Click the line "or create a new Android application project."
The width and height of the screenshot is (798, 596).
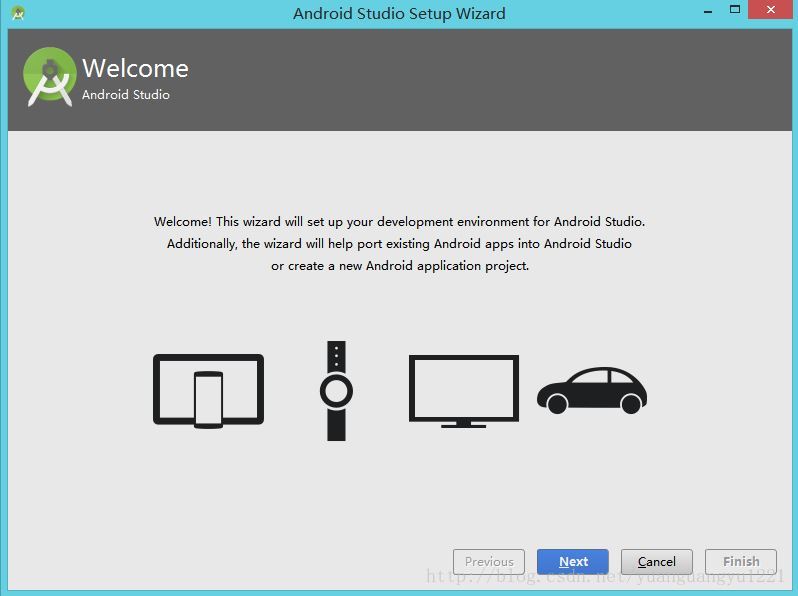pyautogui.click(x=400, y=266)
